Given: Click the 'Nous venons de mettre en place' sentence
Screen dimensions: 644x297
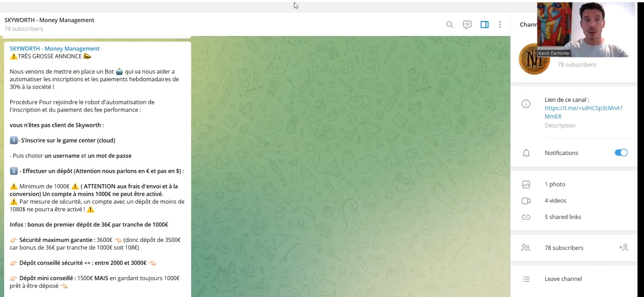Looking at the screenshot, I should pos(94,79).
